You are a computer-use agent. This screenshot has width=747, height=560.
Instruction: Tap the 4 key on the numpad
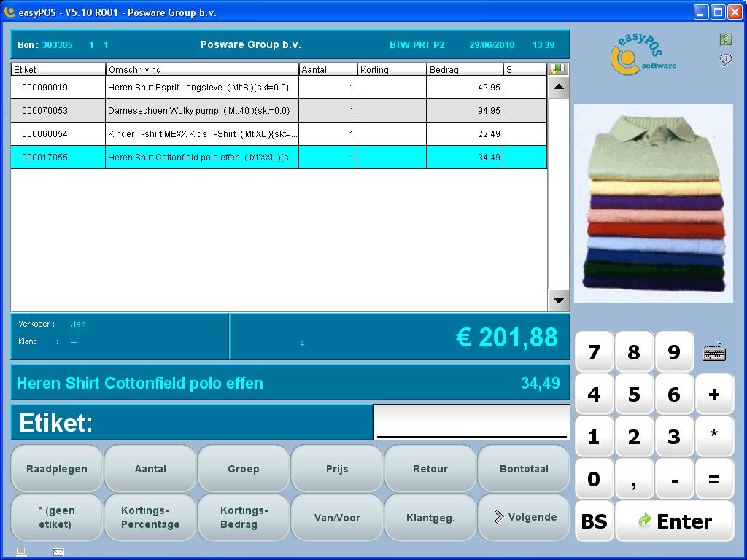point(594,394)
